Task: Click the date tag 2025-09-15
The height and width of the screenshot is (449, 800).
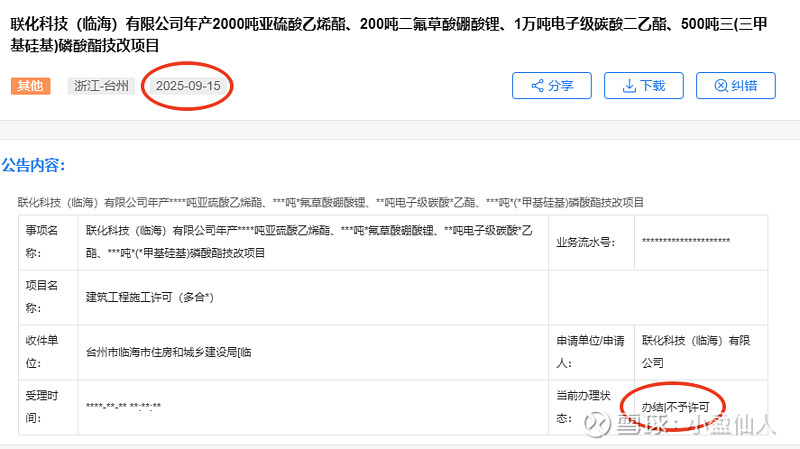Action: [x=188, y=86]
